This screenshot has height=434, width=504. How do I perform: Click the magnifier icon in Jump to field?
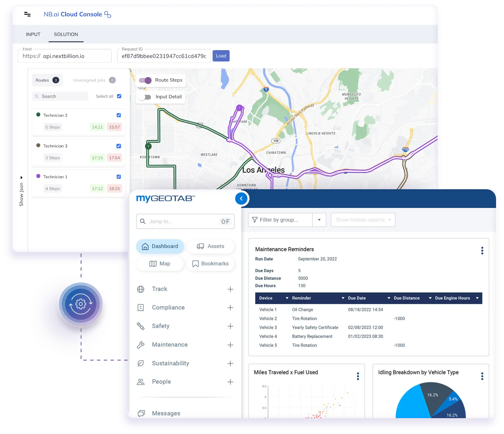click(143, 221)
